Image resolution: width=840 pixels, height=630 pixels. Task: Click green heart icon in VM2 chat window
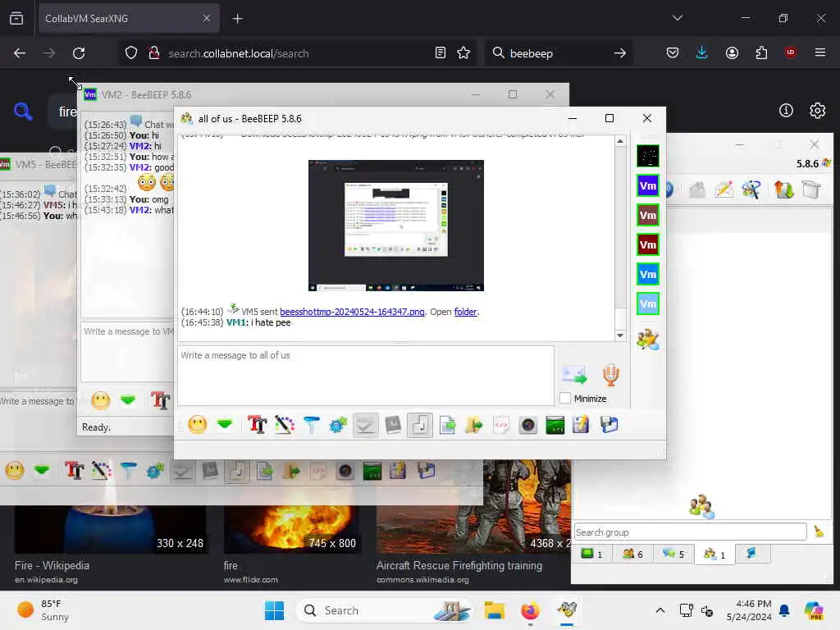click(127, 400)
